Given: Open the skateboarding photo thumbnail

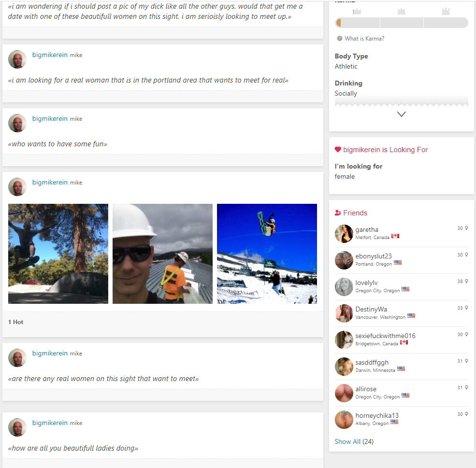Looking at the screenshot, I should pyautogui.click(x=58, y=254).
